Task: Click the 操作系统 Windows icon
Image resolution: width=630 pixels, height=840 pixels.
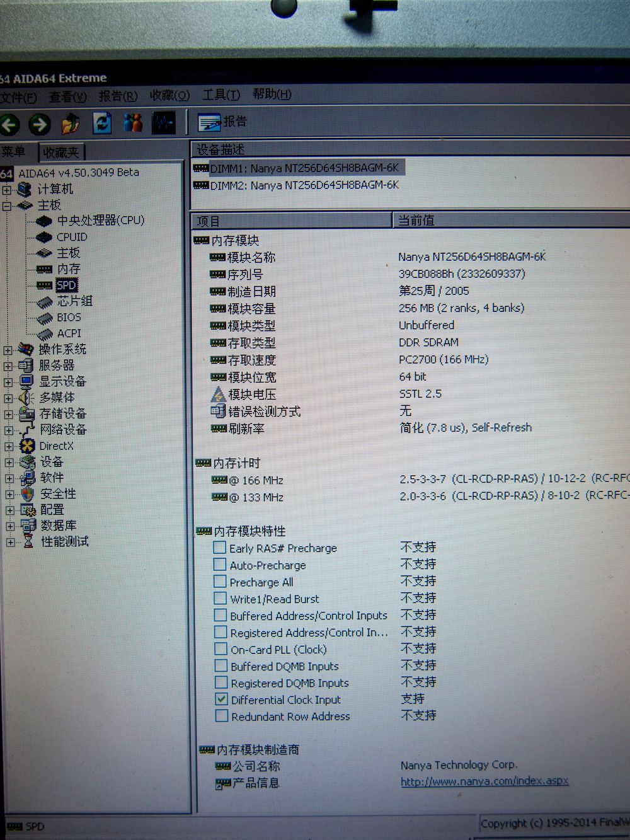Action: (26, 349)
